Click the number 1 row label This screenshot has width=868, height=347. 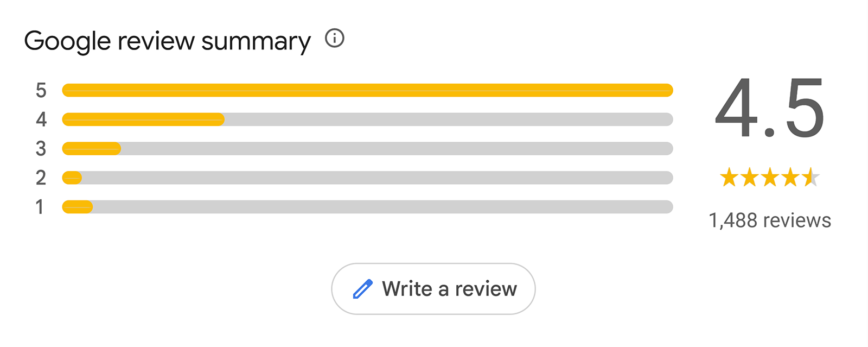coord(41,207)
